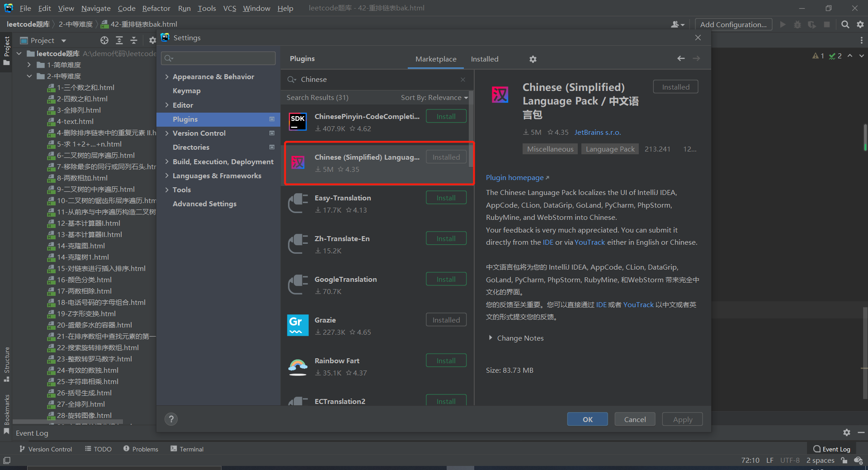Click the editor more options kebab
Screen dimensions: 868x470
[x=861, y=40]
